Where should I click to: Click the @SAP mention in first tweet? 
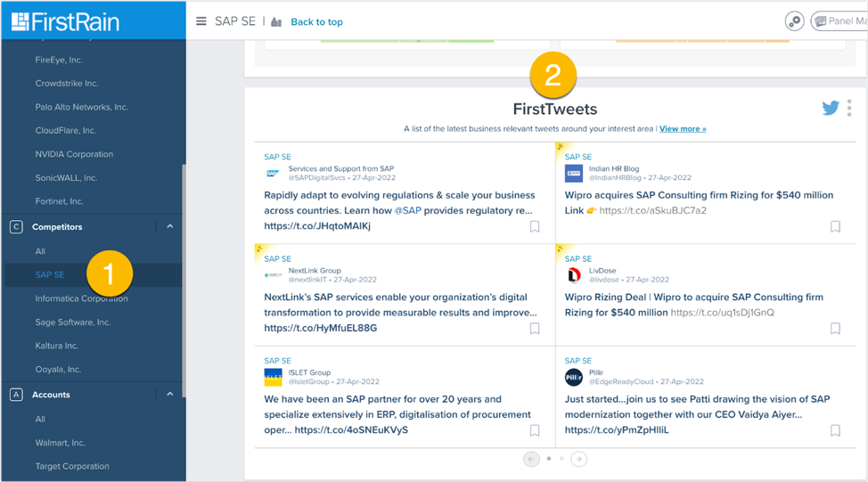pyautogui.click(x=407, y=210)
